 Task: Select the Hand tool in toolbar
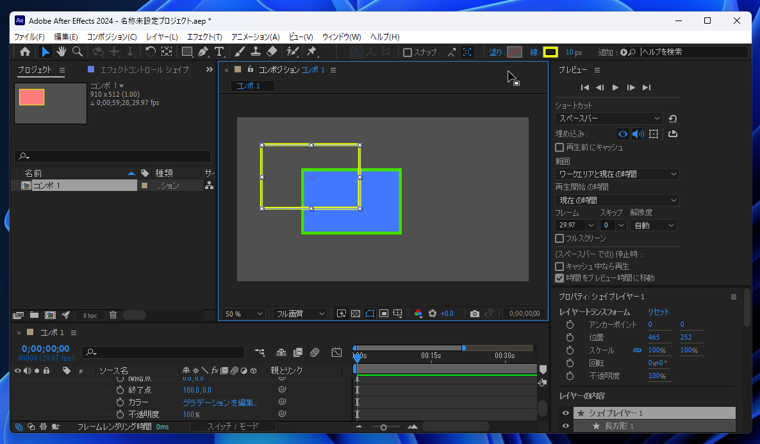(x=61, y=52)
